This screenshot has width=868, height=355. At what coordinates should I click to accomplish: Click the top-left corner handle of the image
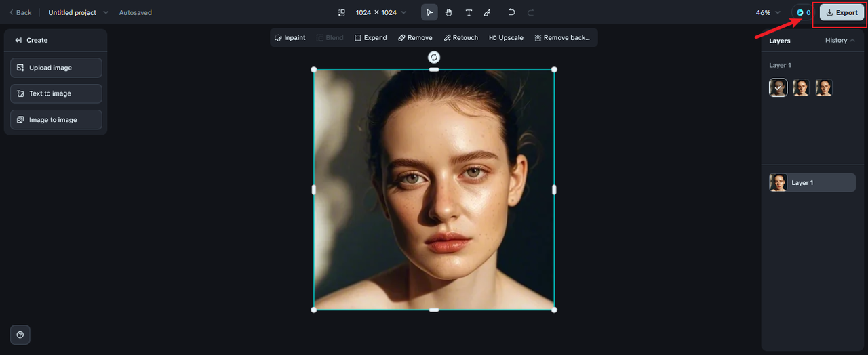313,69
